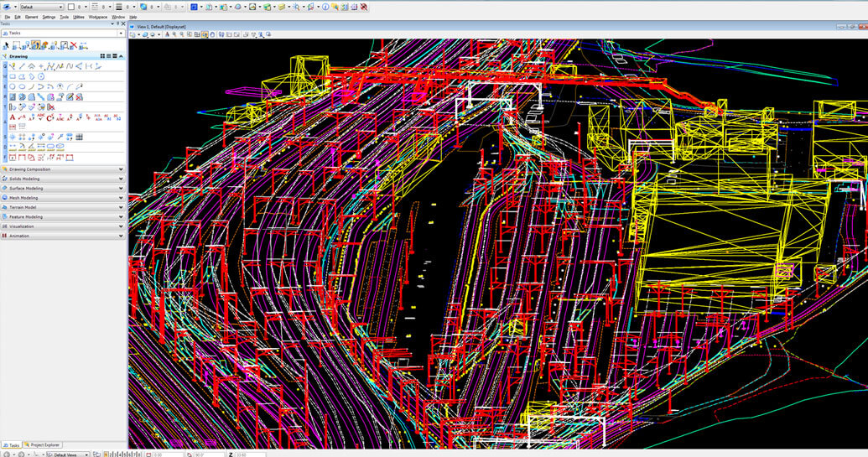Image resolution: width=868 pixels, height=457 pixels.
Task: Open the Default level dropdown
Action: point(42,7)
